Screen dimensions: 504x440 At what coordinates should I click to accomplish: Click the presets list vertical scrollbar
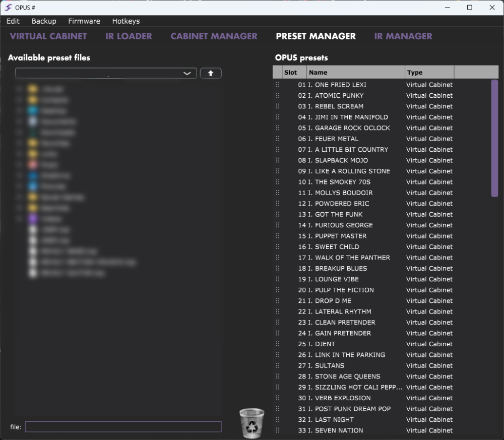[x=494, y=138]
